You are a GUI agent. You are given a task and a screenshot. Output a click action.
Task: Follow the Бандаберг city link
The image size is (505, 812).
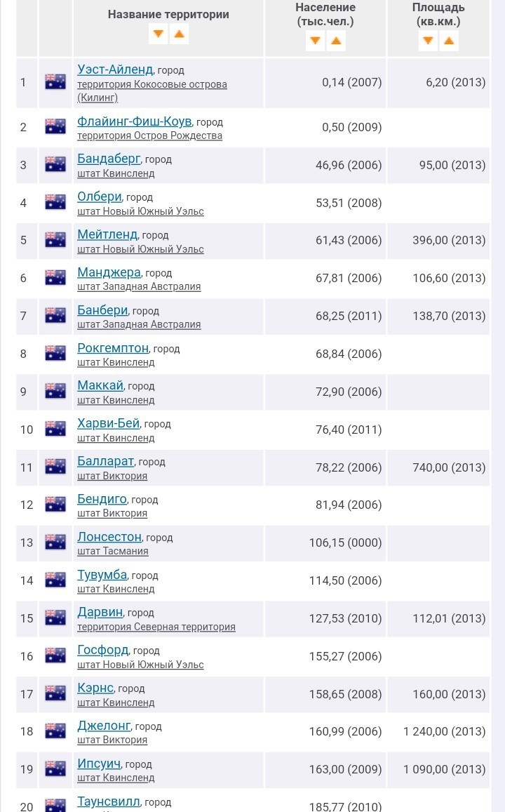click(109, 159)
